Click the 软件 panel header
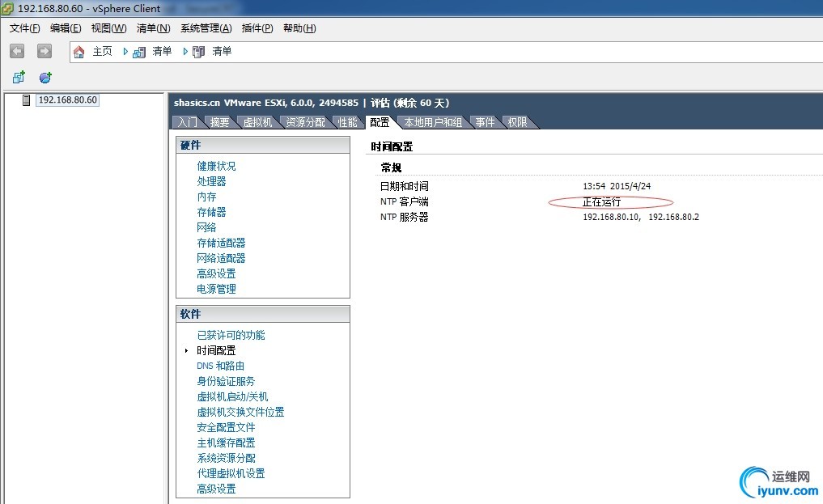 (x=263, y=314)
